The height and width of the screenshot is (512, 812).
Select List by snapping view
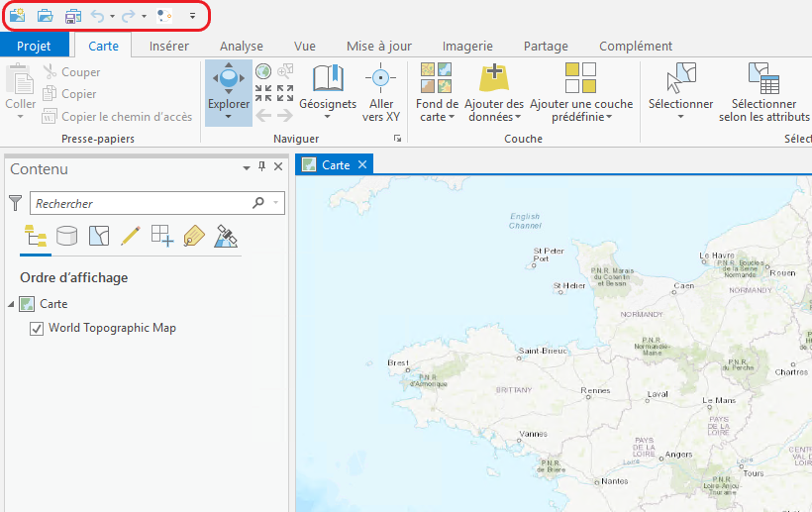pyautogui.click(x=162, y=236)
